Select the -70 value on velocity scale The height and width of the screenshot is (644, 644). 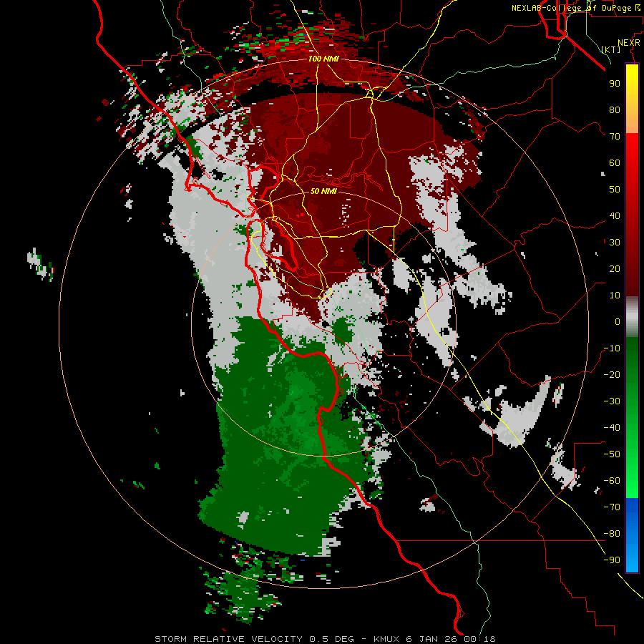612,507
